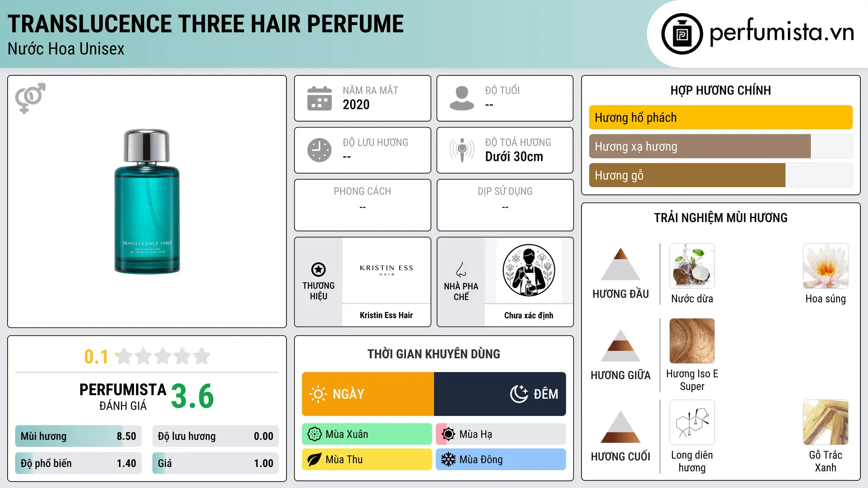Click the Translucence Three Hair Perfume title
Viewport: 868px width, 488px height.
[206, 24]
